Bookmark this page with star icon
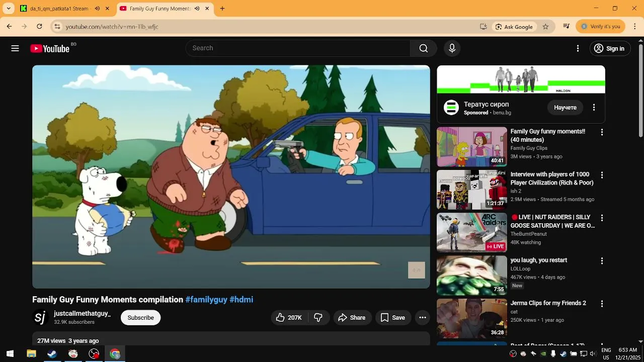644x362 pixels. point(545,27)
